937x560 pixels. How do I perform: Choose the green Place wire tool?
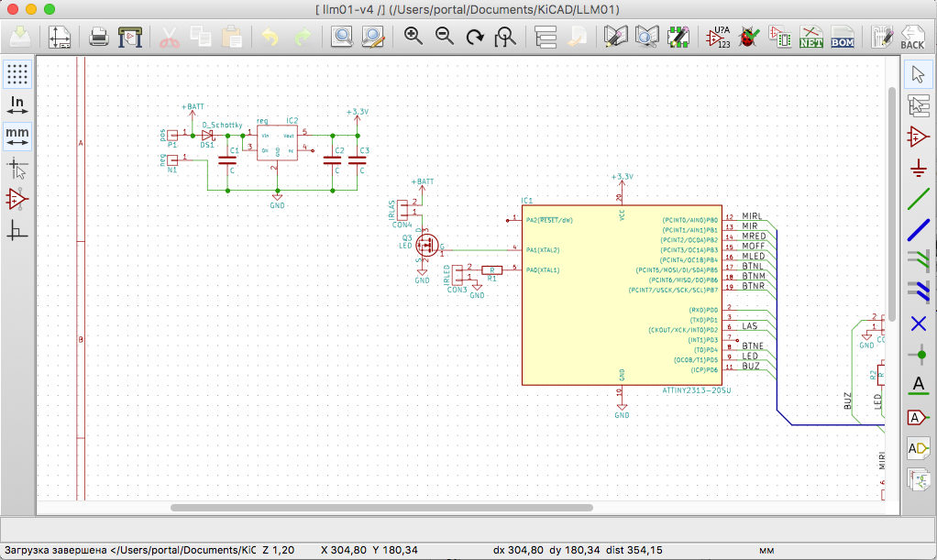point(918,199)
